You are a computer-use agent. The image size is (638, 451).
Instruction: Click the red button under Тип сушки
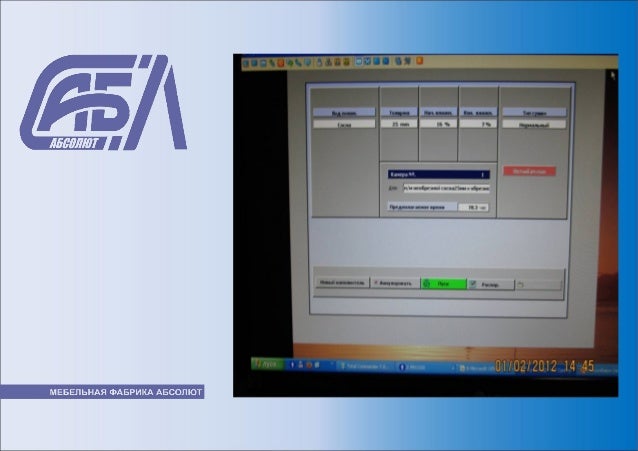tap(529, 171)
